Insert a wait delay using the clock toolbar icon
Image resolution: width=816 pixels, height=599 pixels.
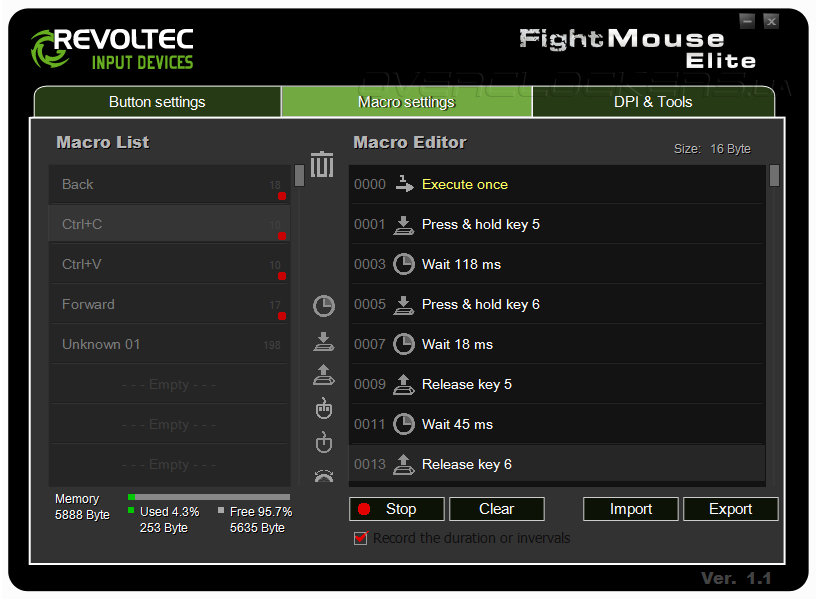[x=324, y=306]
